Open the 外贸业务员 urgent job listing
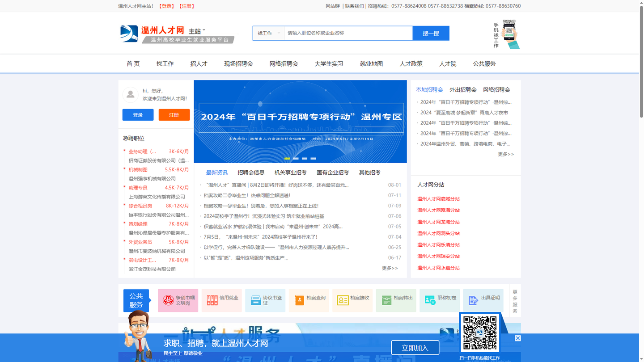Viewport: 644px width, 362px height. (x=140, y=242)
